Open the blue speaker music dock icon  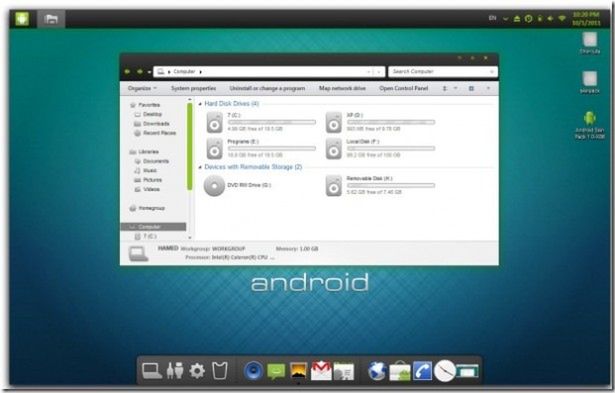[253, 370]
